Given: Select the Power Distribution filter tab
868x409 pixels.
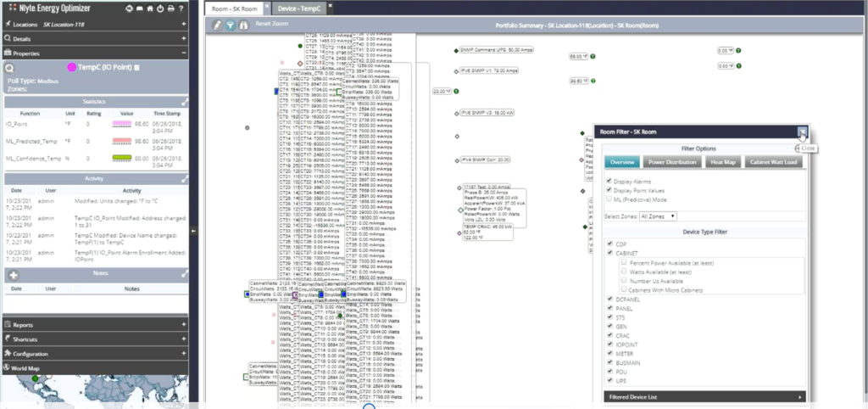Looking at the screenshot, I should 672,162.
